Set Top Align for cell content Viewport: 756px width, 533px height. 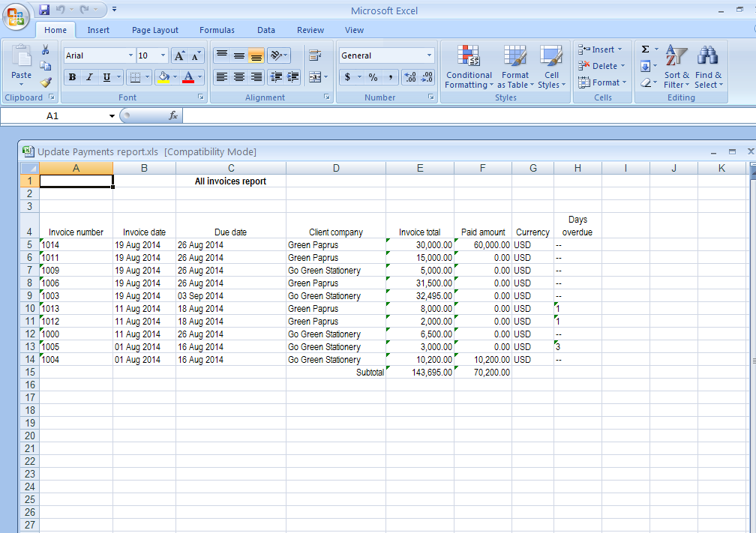click(222, 55)
